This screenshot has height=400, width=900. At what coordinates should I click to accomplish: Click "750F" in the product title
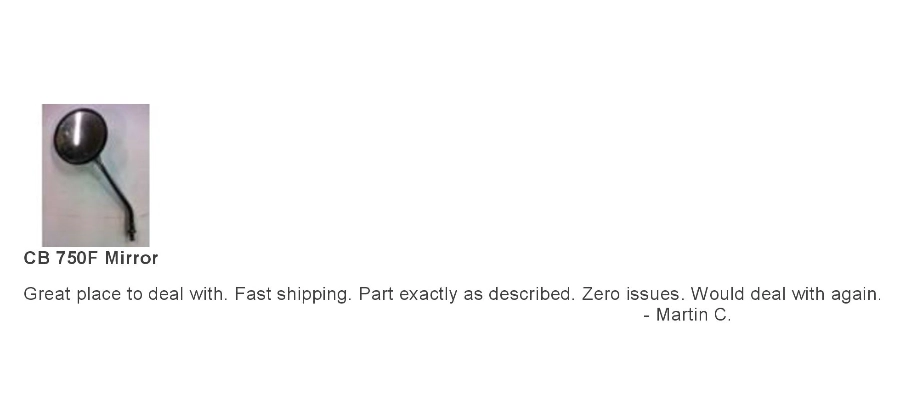pyautogui.click(x=78, y=258)
